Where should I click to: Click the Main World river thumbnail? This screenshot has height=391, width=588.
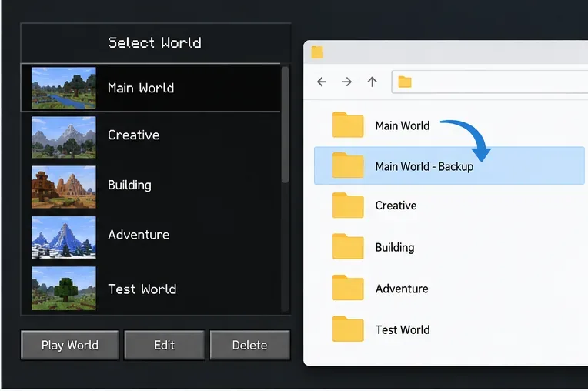(64, 88)
